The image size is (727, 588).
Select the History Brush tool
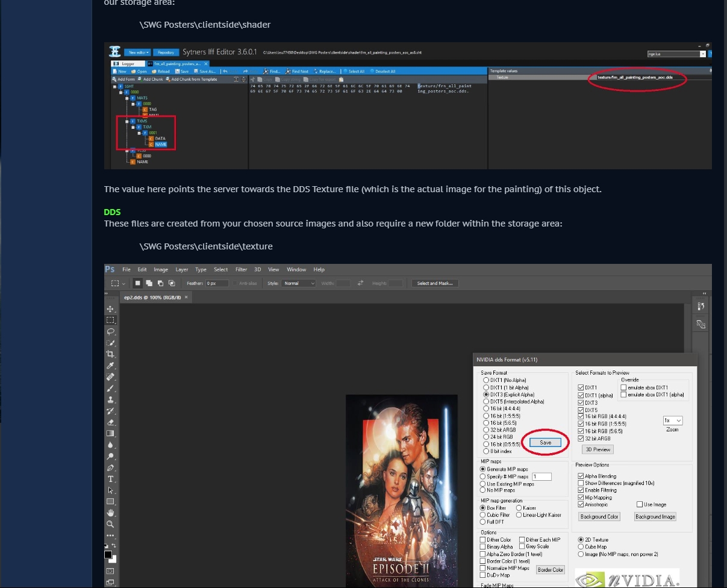click(x=111, y=411)
